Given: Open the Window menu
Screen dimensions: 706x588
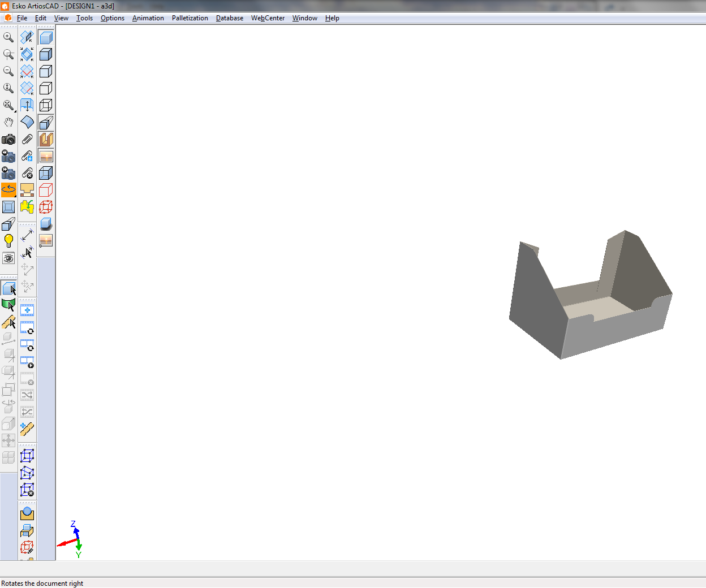Looking at the screenshot, I should point(305,18).
